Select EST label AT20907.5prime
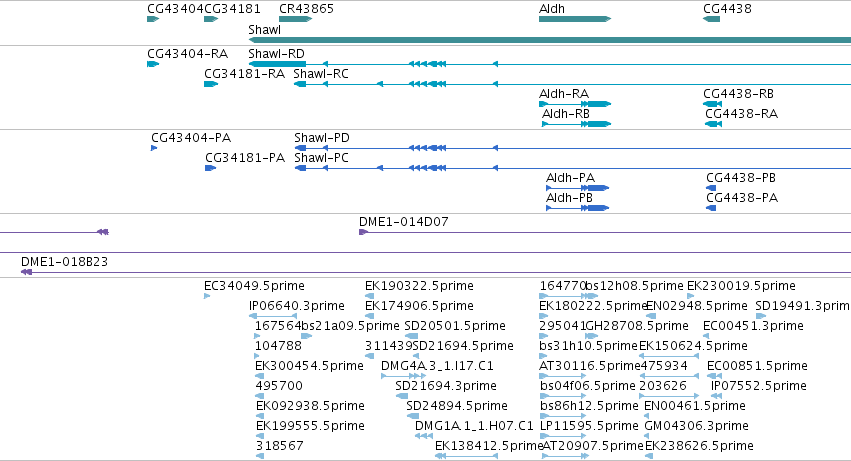 pos(593,447)
